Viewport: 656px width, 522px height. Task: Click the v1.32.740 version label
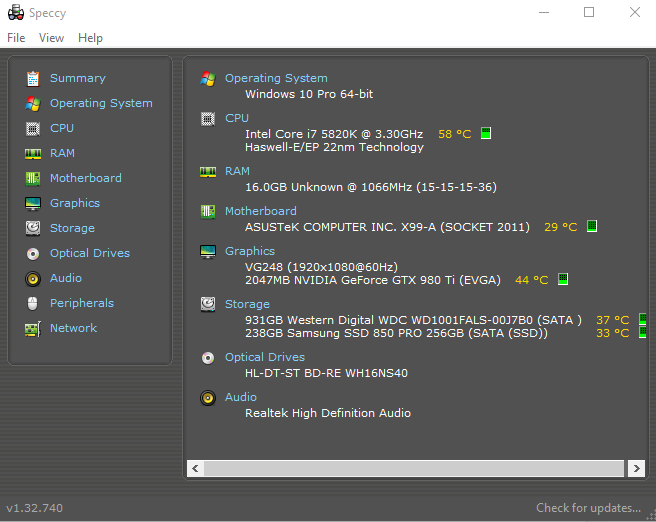click(35, 508)
